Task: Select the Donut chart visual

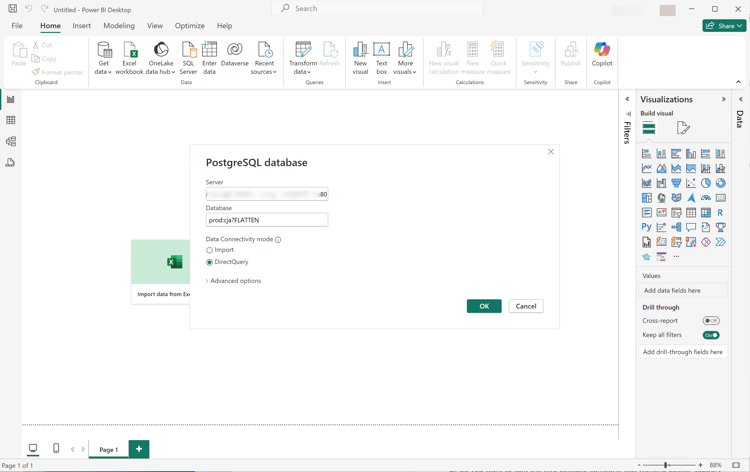Action: click(720, 183)
